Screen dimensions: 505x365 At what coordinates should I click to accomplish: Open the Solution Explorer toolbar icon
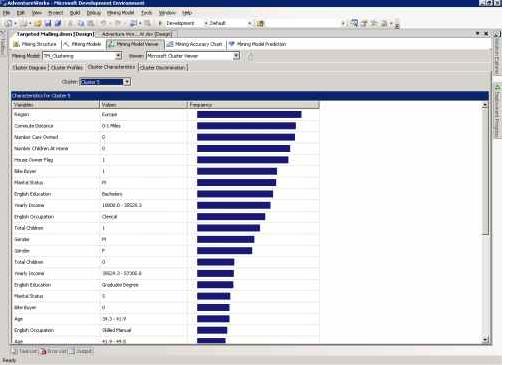click(x=355, y=23)
